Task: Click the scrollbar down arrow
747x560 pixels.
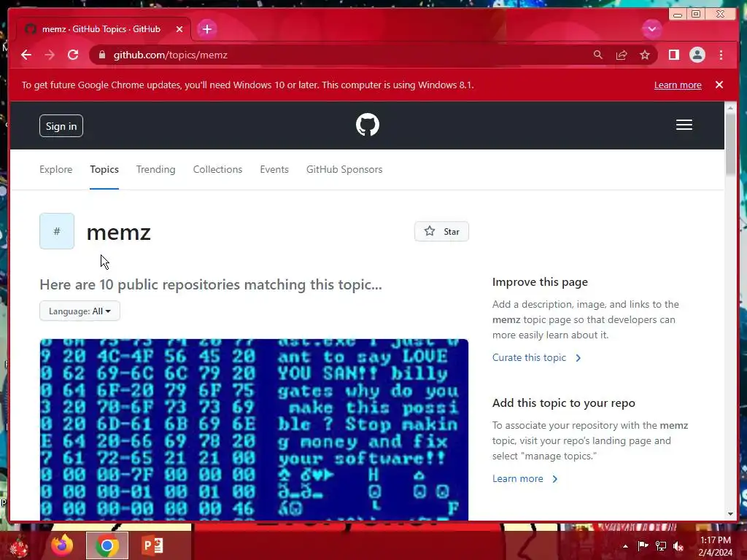Action: coord(730,514)
